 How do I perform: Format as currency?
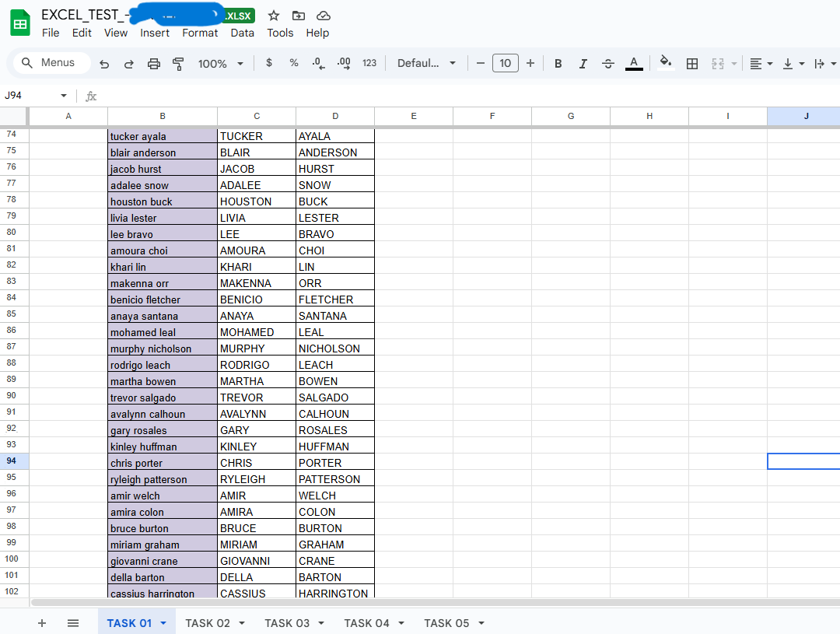click(269, 63)
